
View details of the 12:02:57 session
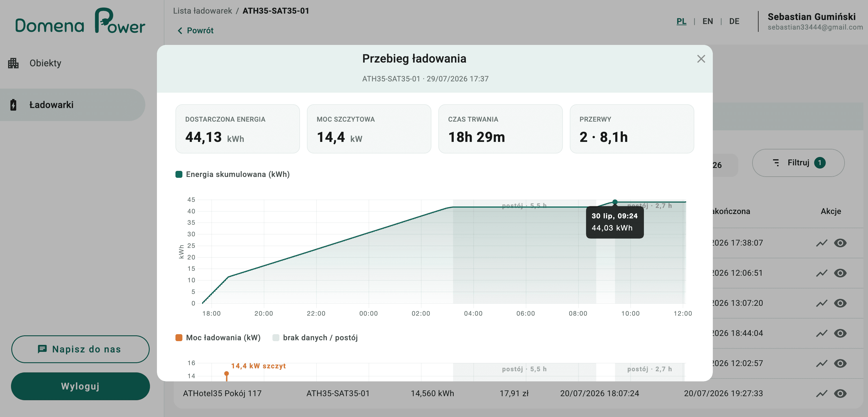[840, 363]
